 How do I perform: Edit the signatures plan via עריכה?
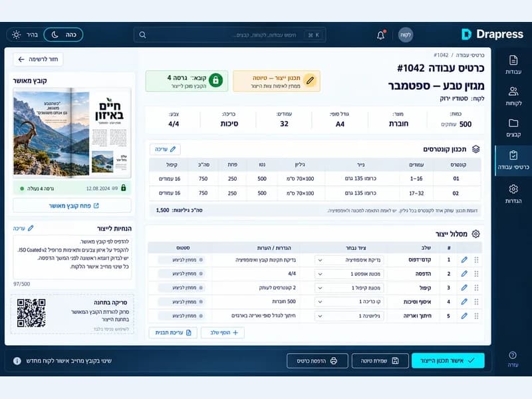pyautogui.click(x=165, y=149)
